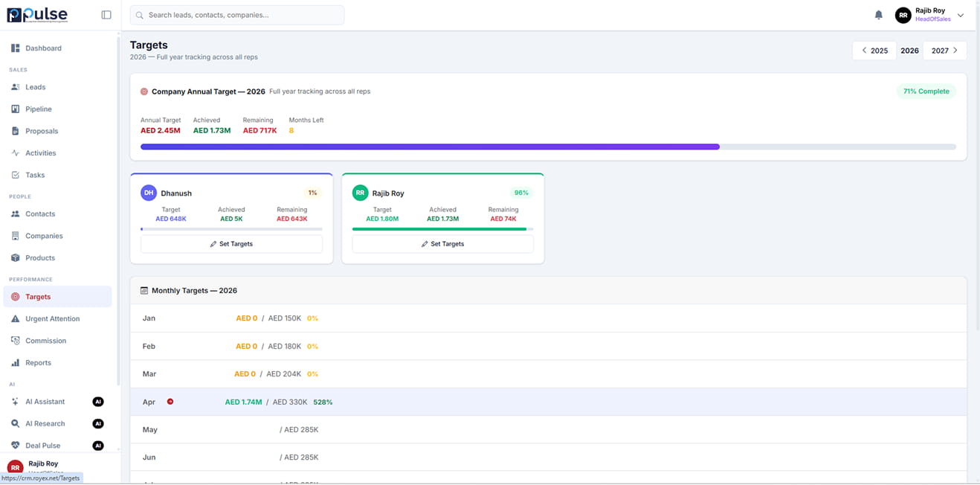
Task: Open Leads in the sidebar menu
Action: [x=35, y=87]
